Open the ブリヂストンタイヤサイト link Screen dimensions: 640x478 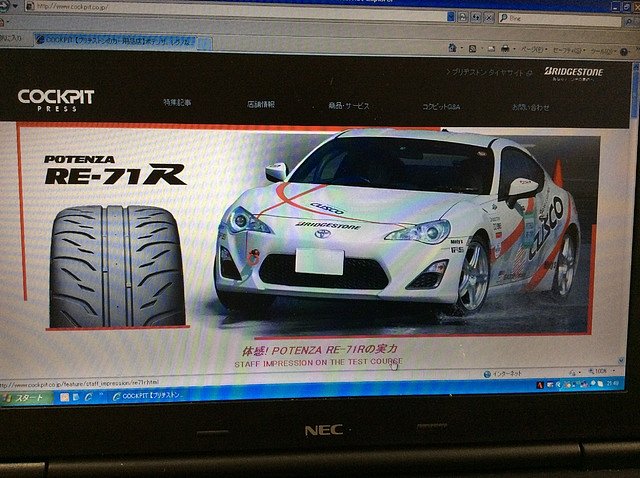[x=489, y=73]
